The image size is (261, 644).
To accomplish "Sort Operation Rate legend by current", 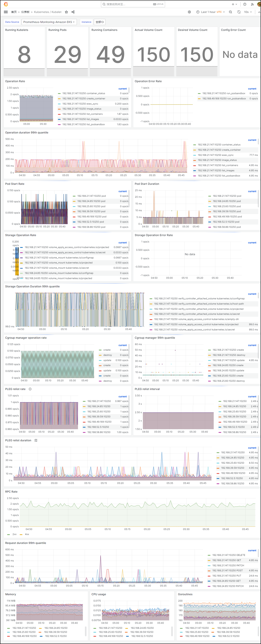I will point(123,89).
